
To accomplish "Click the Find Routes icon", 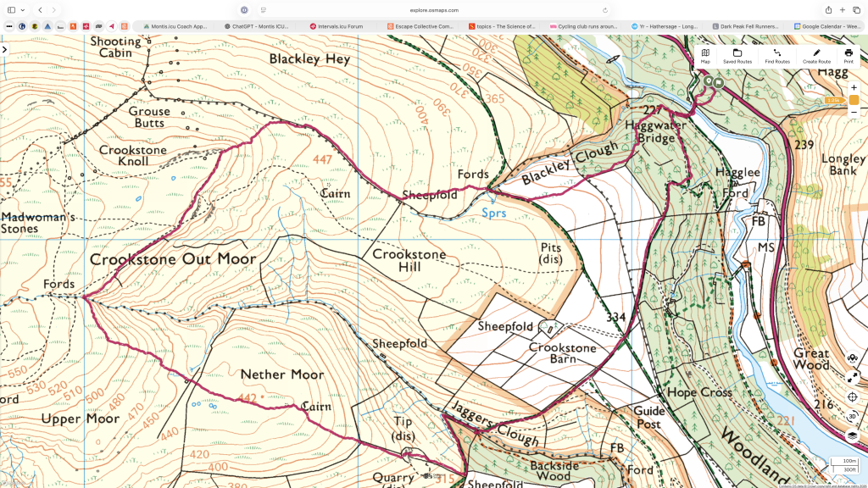I will coord(776,56).
